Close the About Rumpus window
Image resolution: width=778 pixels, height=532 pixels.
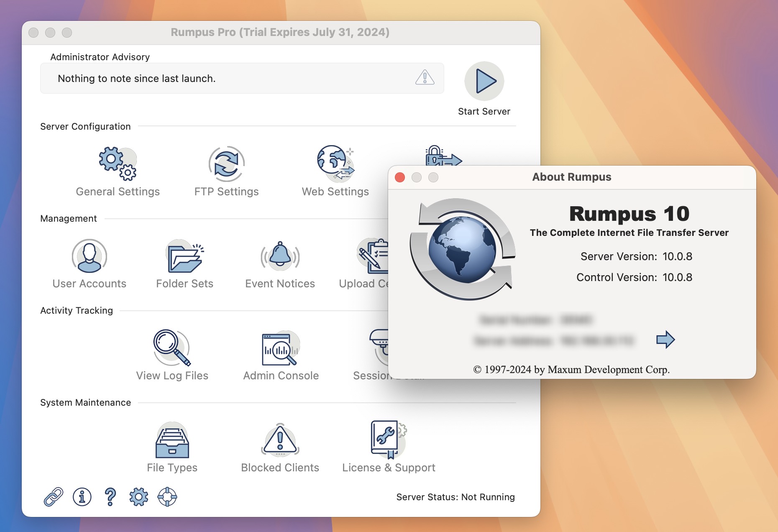[400, 177]
